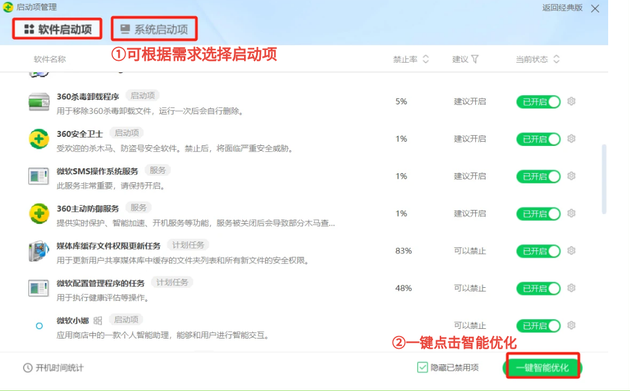Click 可以禁止 in 媒体库缓存文件权限更新任务 row
The height and width of the screenshot is (391, 630).
[x=470, y=251]
